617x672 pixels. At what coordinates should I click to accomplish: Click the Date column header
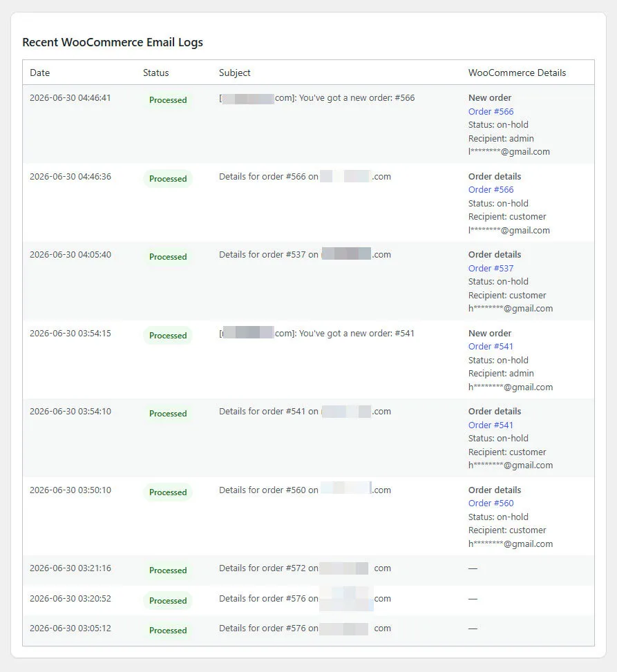pyautogui.click(x=40, y=73)
